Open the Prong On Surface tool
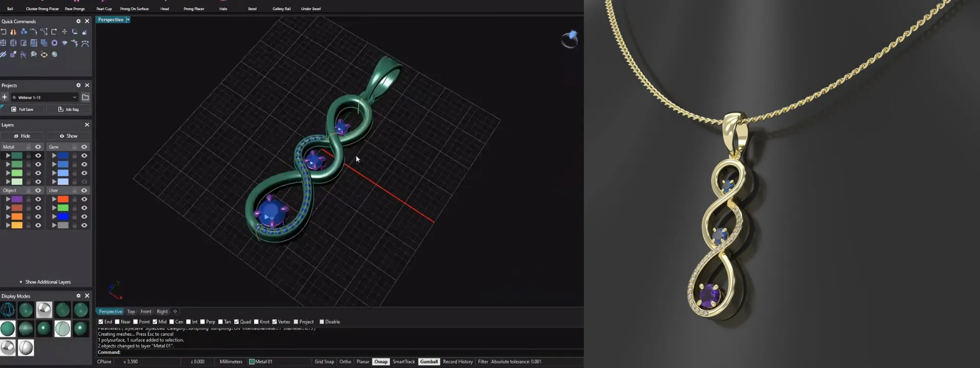This screenshot has height=368, width=980. click(x=134, y=9)
